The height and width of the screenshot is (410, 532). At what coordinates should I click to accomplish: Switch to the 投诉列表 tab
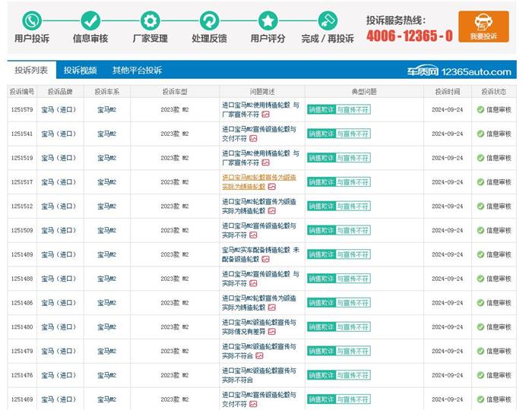pos(31,70)
